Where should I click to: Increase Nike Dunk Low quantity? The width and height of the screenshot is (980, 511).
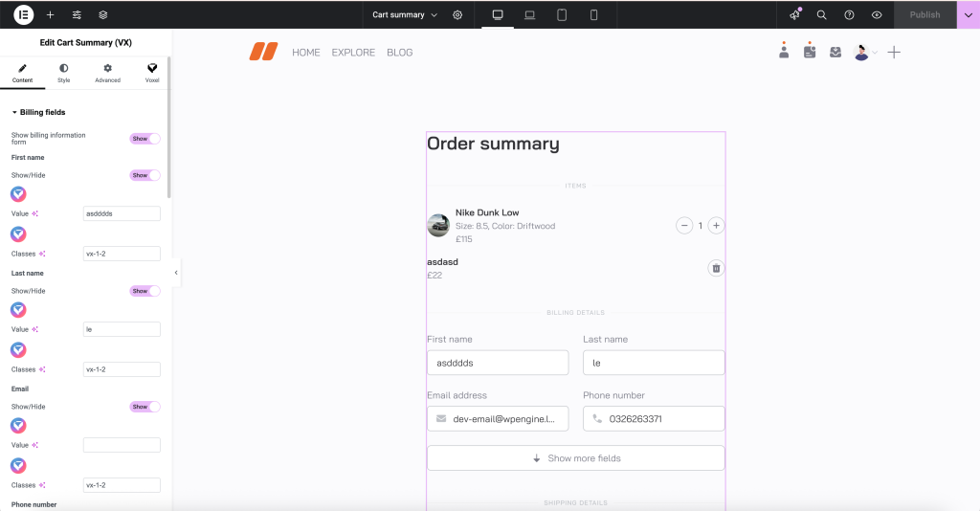click(x=716, y=226)
